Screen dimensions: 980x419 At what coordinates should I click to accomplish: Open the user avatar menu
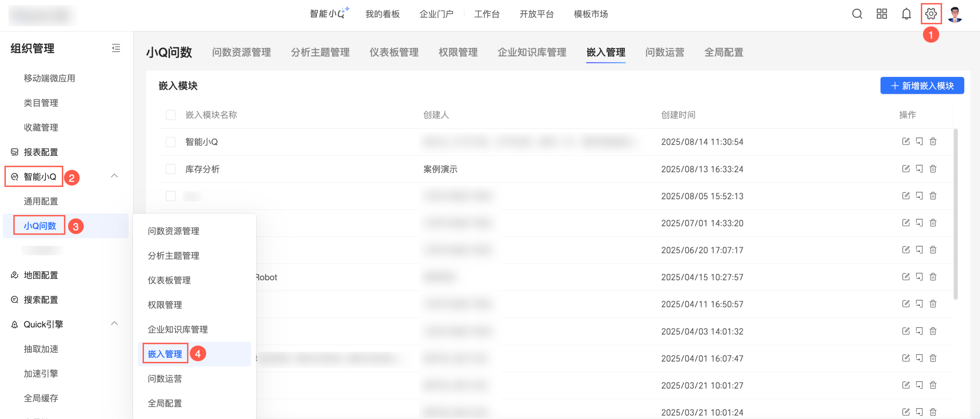tap(955, 15)
